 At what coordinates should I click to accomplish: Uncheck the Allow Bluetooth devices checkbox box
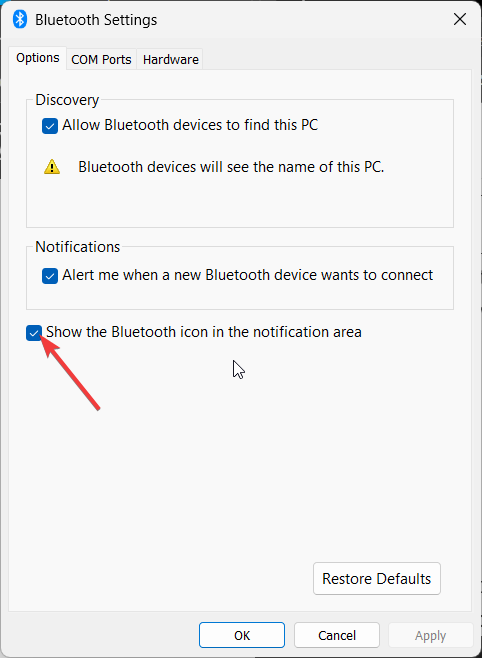click(50, 126)
